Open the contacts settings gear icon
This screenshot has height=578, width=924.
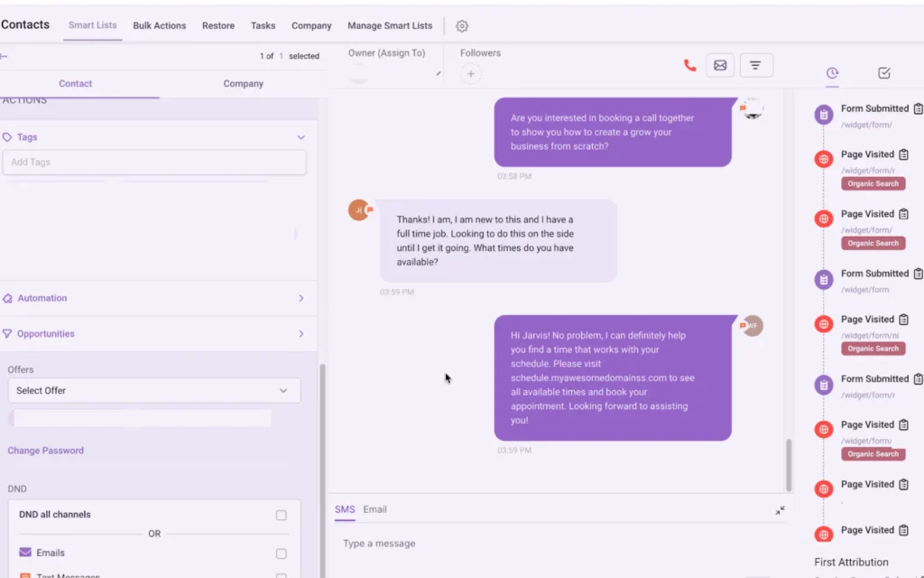click(462, 26)
